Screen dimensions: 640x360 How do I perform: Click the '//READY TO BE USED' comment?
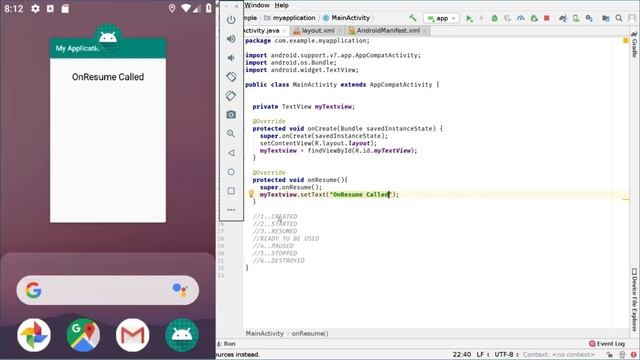[x=286, y=239]
